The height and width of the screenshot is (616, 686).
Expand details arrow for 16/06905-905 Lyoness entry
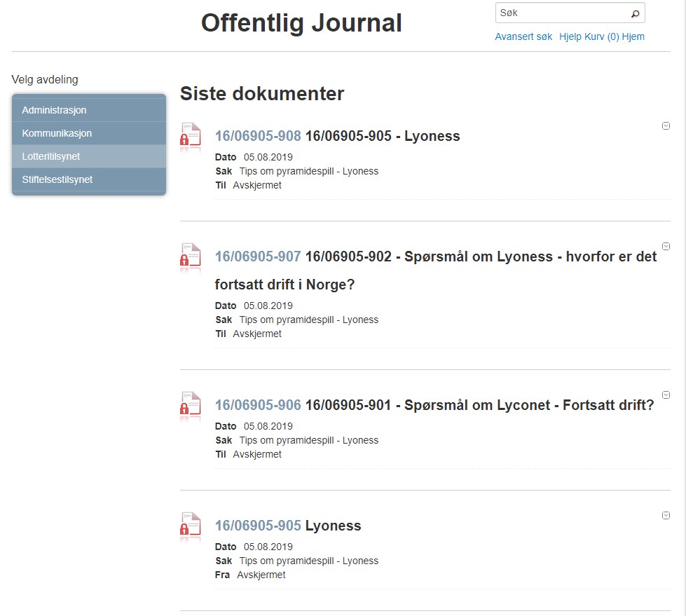[x=666, y=515]
